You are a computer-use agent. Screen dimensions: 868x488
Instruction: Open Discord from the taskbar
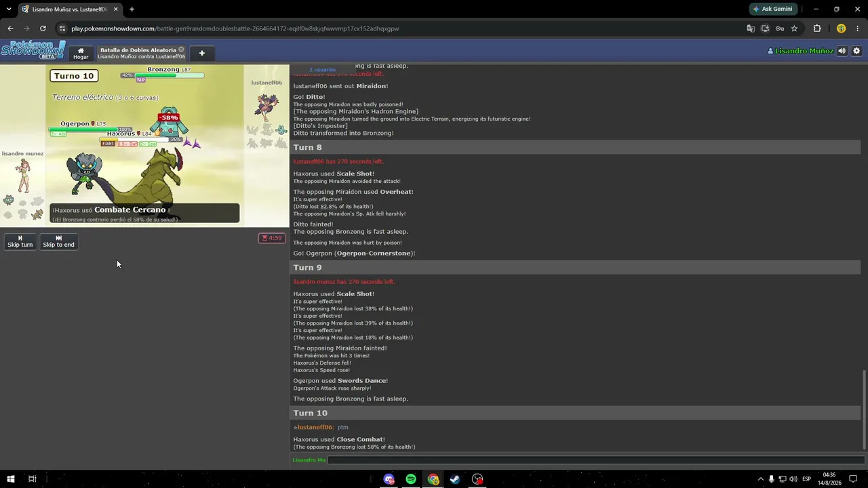[389, 479]
